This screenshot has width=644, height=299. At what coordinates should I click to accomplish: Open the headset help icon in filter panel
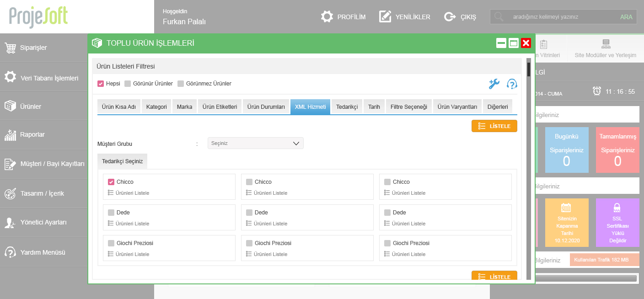[512, 84]
